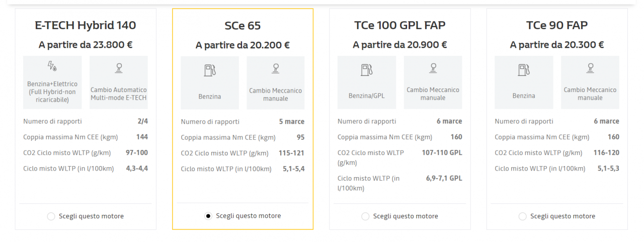Click the fuel pump icon on SCe 65
This screenshot has width=644, height=242.
210,70
